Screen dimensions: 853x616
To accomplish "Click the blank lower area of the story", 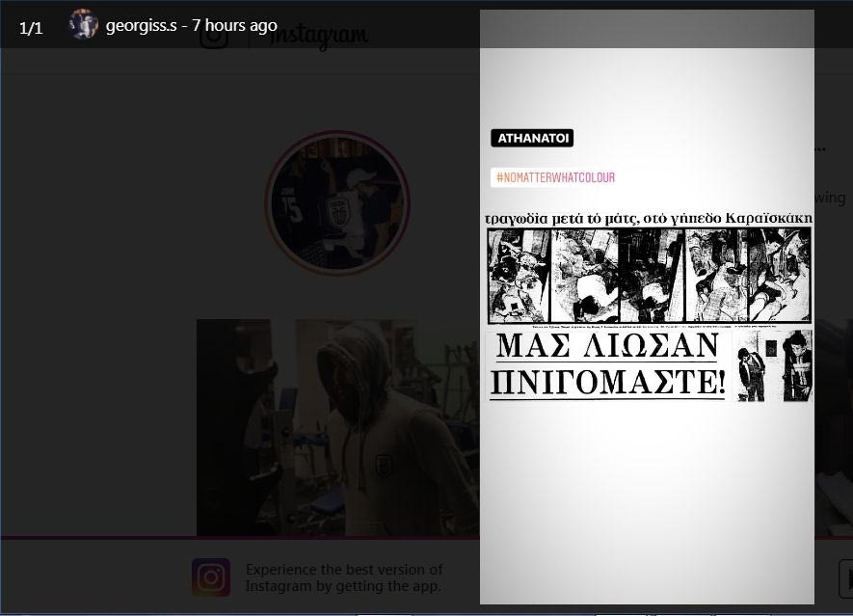I will [647, 501].
